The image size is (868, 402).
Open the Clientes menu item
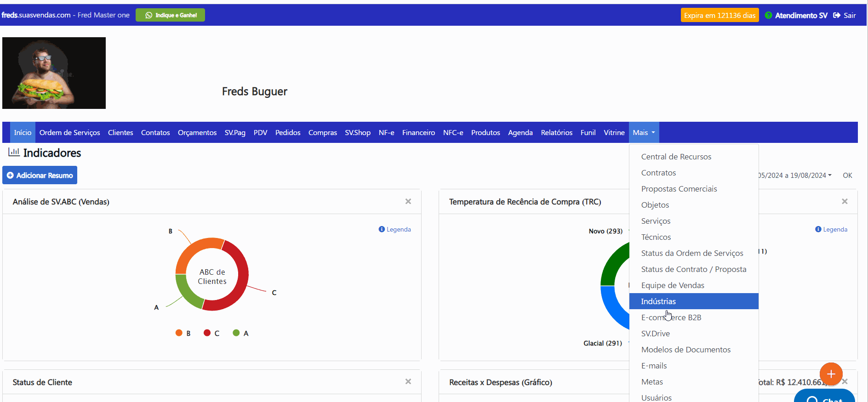pyautogui.click(x=120, y=132)
